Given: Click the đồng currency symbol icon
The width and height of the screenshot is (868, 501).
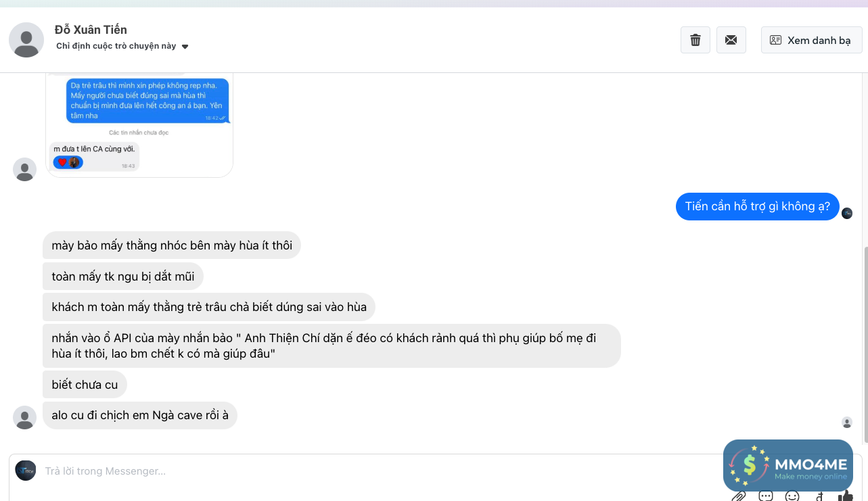Looking at the screenshot, I should 819,496.
